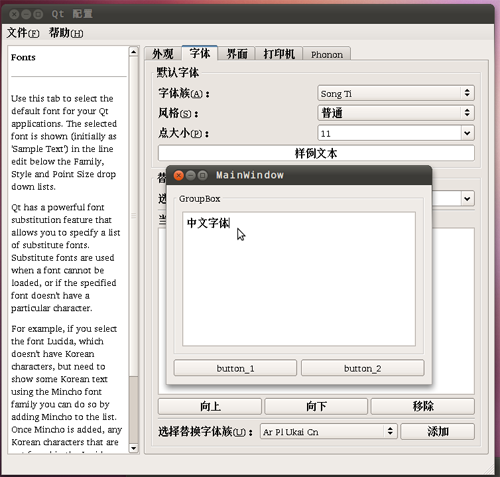Select the 字体 tab

(x=200, y=53)
